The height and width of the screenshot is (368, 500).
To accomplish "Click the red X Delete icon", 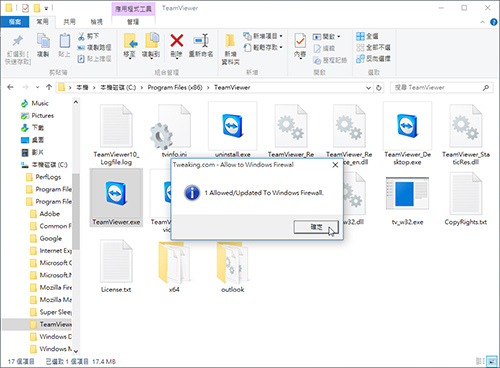I will (x=177, y=41).
